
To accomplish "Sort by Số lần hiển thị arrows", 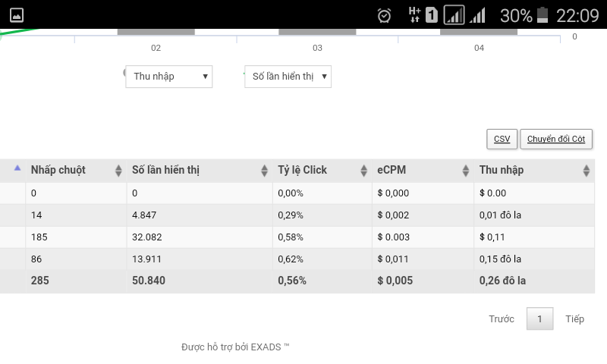I will pos(264,171).
